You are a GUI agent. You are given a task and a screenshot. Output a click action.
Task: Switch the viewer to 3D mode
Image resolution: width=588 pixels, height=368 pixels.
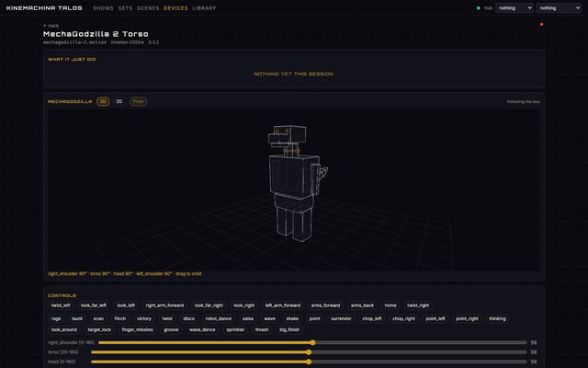[x=103, y=101]
